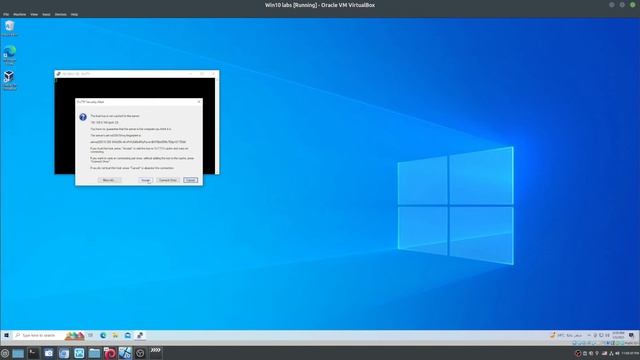640x360 pixels.
Task: Click the red swirl icon in host panel
Action: tap(109, 353)
